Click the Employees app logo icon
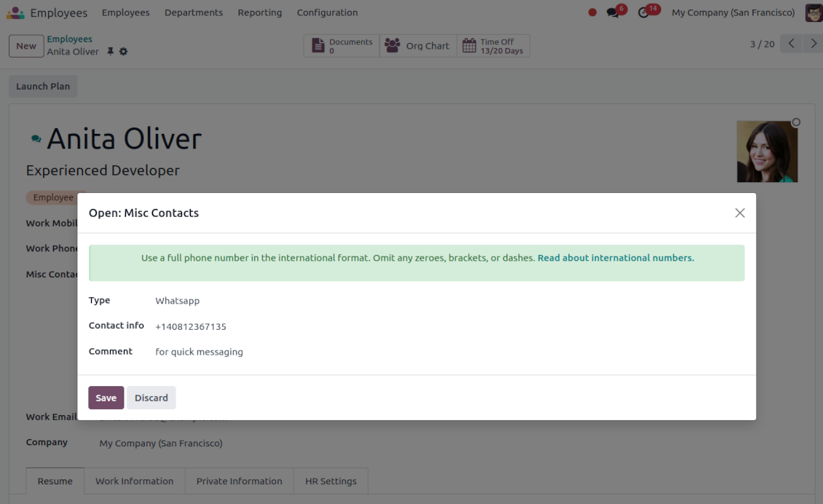The width and height of the screenshot is (823, 504). pyautogui.click(x=15, y=12)
